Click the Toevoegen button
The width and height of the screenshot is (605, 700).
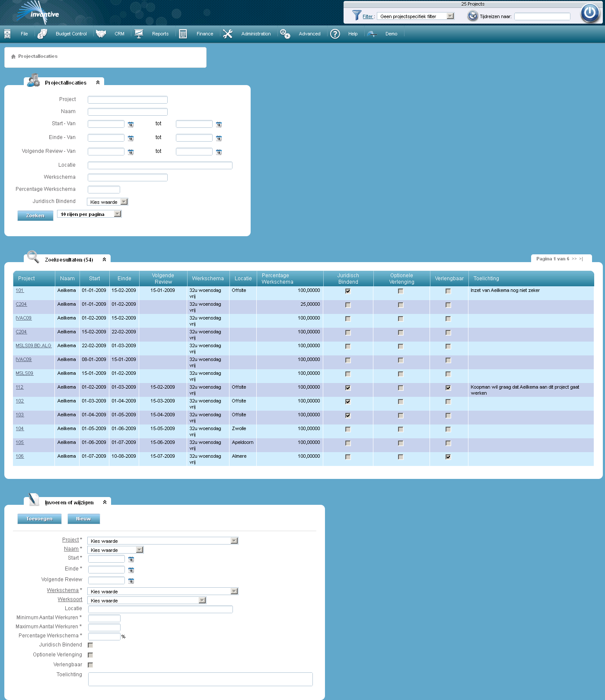39,519
